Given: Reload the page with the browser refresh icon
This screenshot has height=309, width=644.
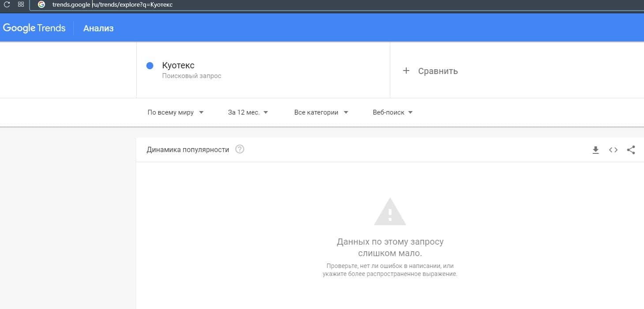Looking at the screenshot, I should click(x=7, y=4).
